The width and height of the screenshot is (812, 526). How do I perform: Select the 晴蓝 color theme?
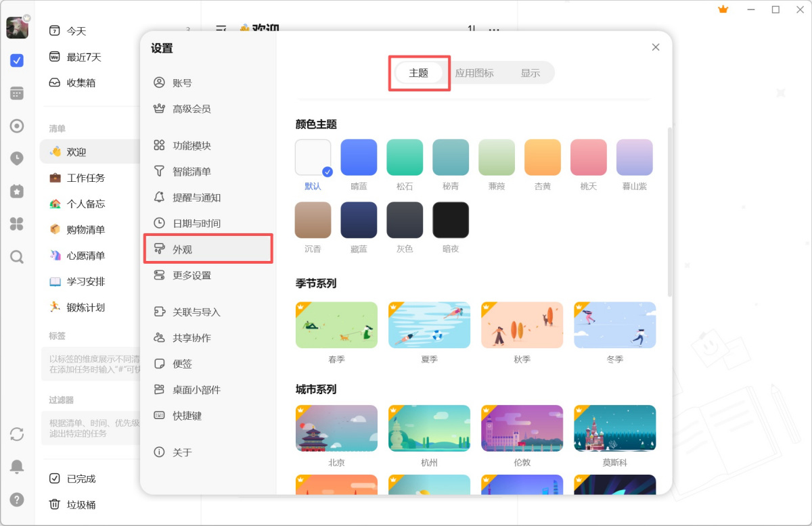[x=359, y=156]
